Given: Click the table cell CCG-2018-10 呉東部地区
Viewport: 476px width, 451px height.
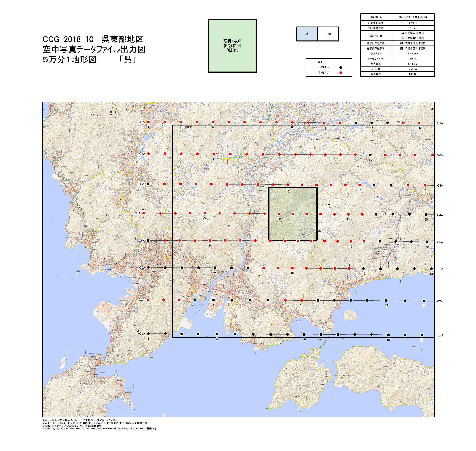Looking at the screenshot, I should tap(412, 17).
